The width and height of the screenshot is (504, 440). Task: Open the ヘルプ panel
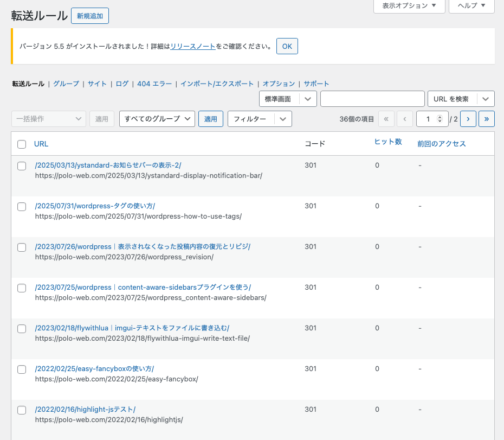tap(471, 5)
